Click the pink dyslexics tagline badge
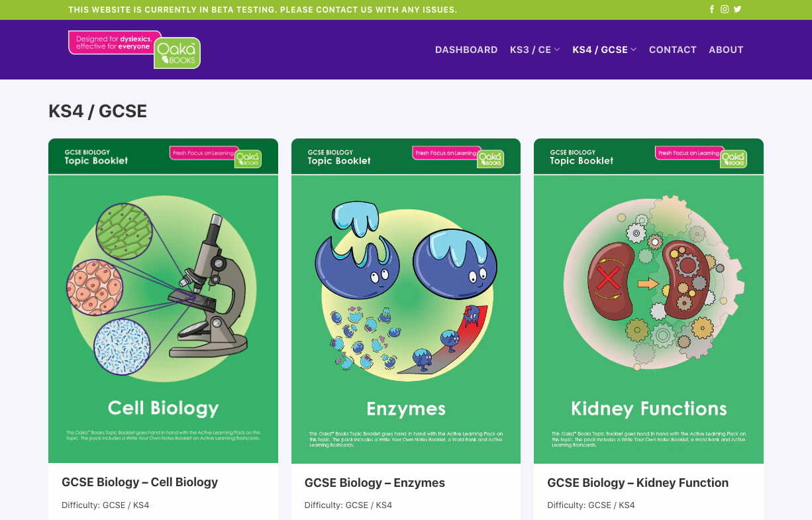The image size is (812, 520). pos(114,42)
